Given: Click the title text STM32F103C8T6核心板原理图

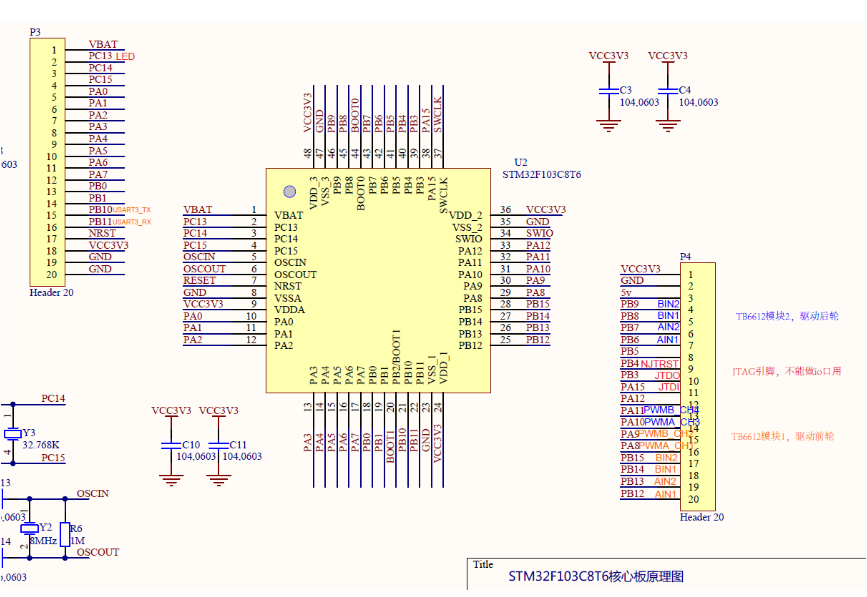Looking at the screenshot, I should tap(596, 577).
